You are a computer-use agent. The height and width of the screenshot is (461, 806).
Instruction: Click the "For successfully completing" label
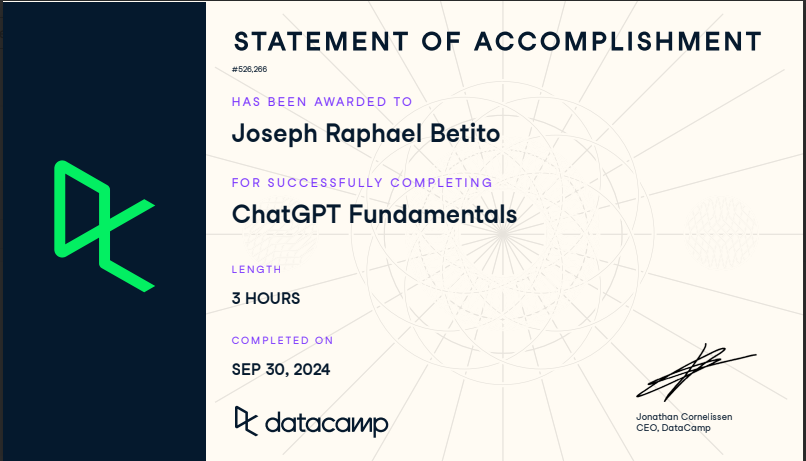click(362, 183)
